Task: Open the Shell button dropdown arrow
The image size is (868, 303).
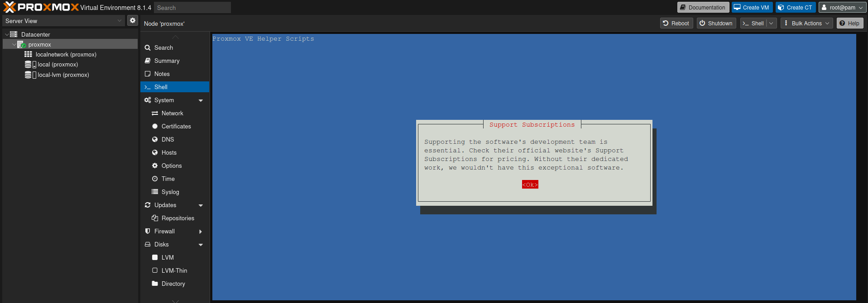Action: (x=772, y=24)
